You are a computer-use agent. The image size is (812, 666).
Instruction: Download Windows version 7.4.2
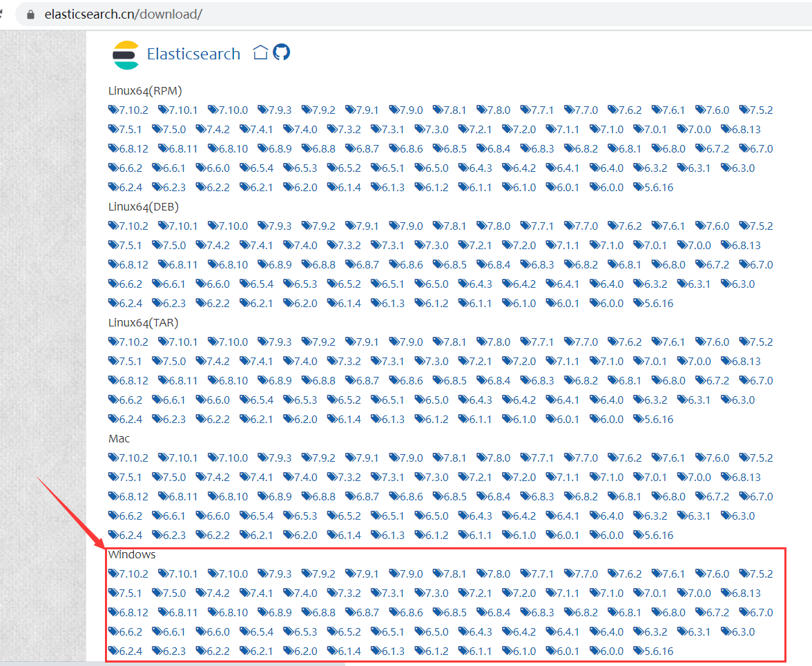tap(213, 593)
